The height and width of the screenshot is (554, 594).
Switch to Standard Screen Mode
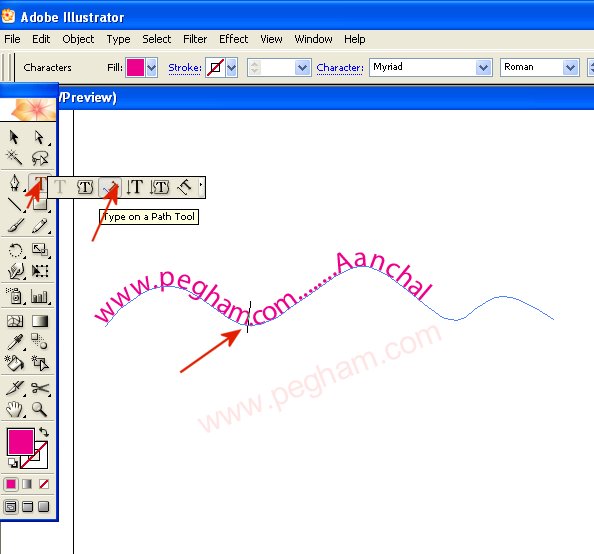coord(11,507)
